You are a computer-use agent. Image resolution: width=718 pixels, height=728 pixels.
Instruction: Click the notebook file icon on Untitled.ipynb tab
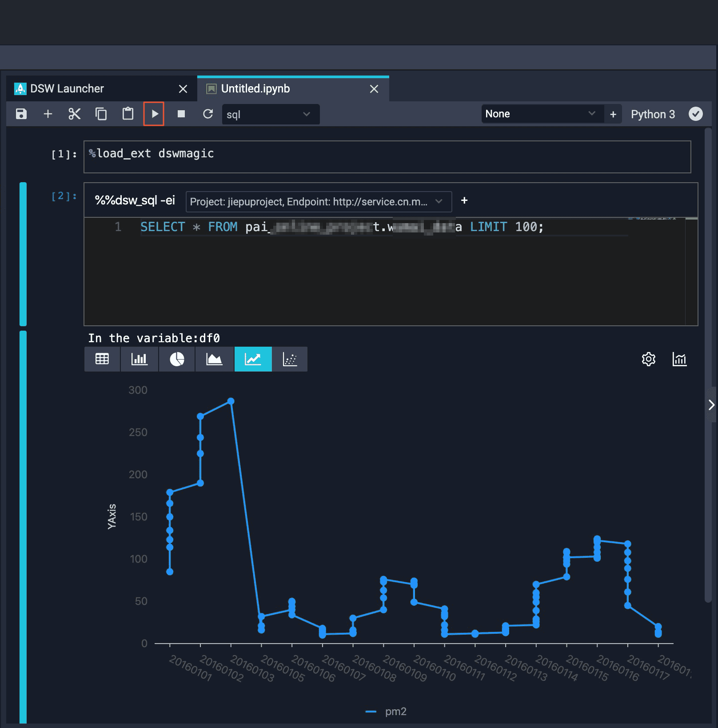pyautogui.click(x=211, y=89)
